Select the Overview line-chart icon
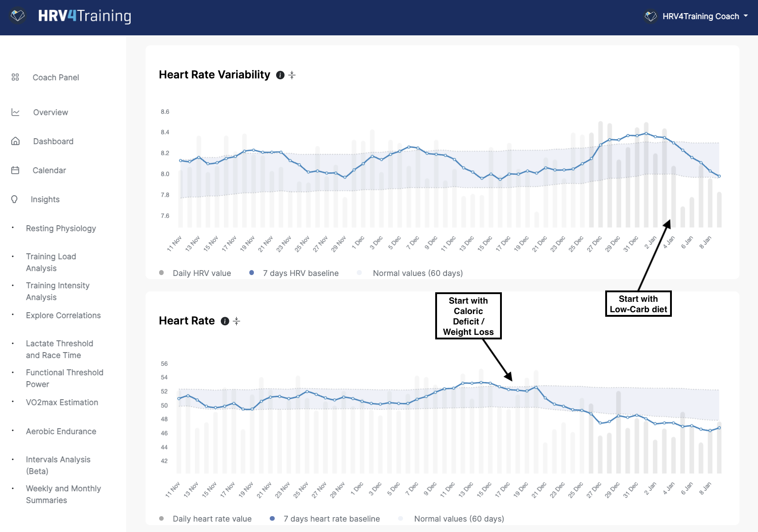The height and width of the screenshot is (532, 758). coord(15,112)
